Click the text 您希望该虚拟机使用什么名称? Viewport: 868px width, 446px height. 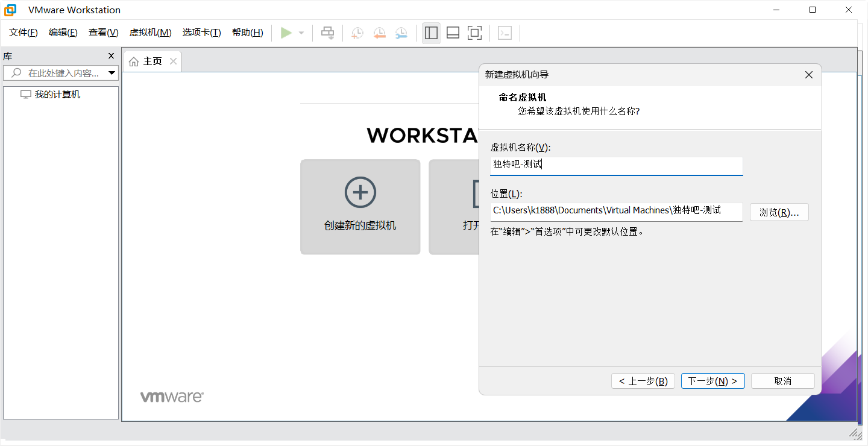pos(579,111)
